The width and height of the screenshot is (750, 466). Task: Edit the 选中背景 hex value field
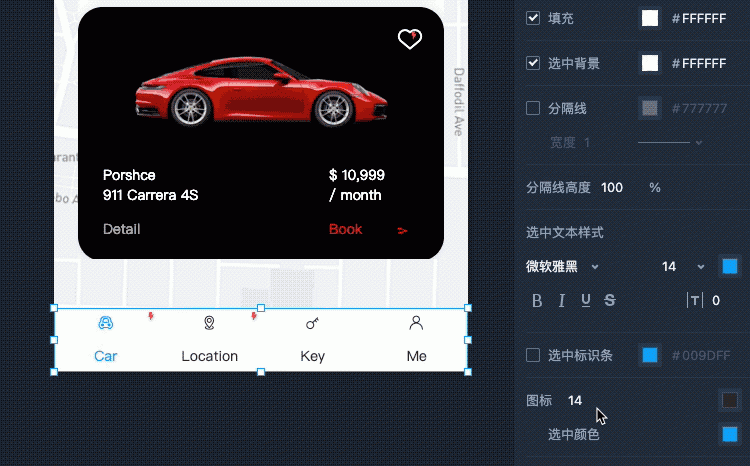pos(699,64)
